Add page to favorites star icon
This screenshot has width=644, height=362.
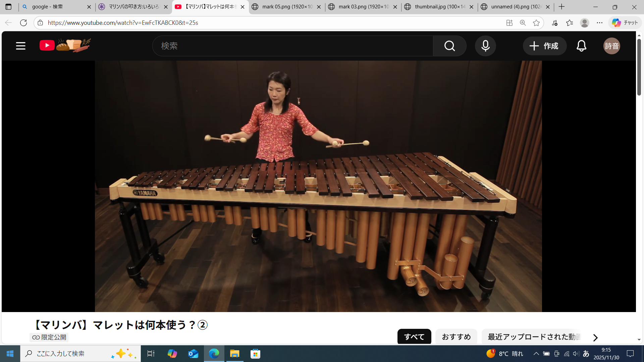[536, 23]
